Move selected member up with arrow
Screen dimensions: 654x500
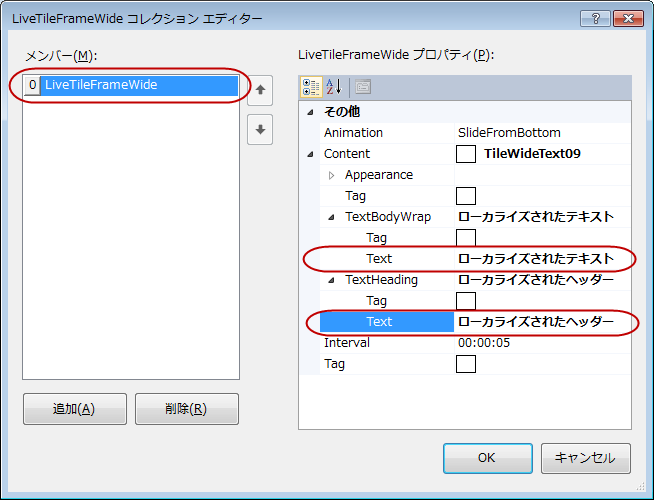coord(260,90)
